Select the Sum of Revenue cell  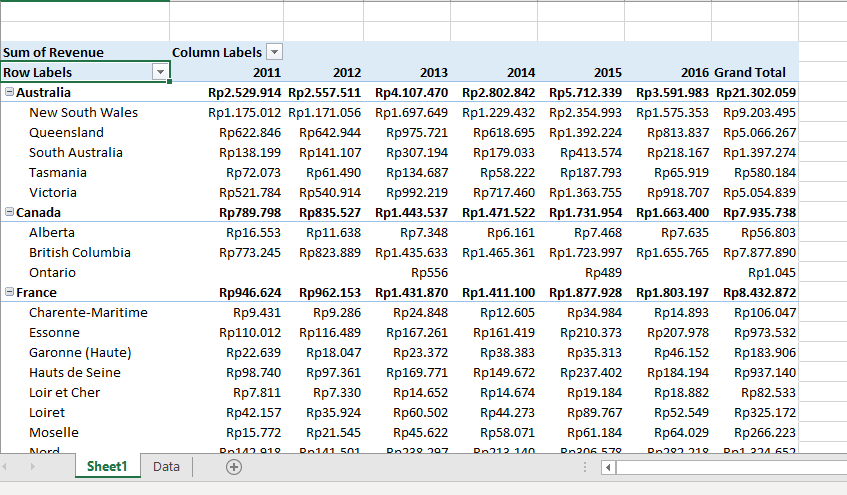click(x=53, y=52)
